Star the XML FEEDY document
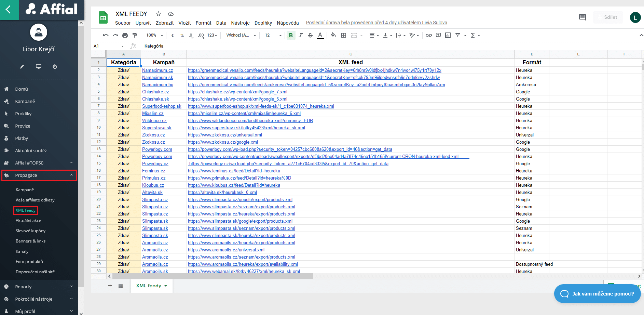The height and width of the screenshot is (315, 644). tap(159, 14)
